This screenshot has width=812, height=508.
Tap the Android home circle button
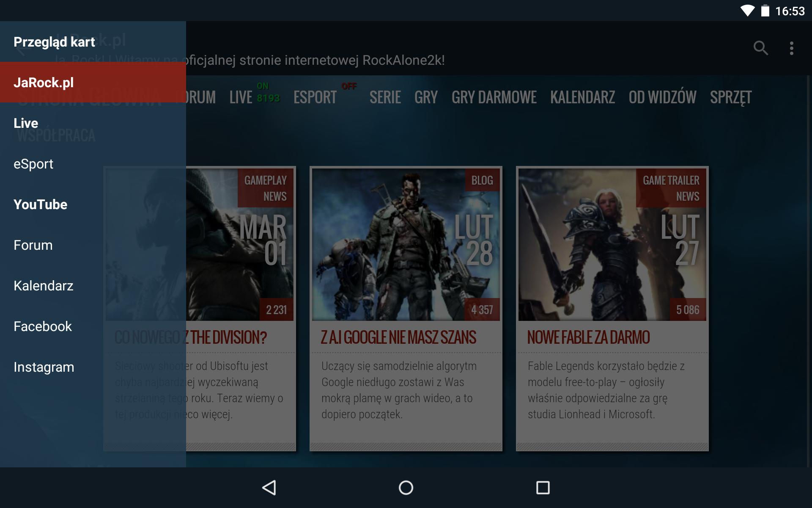(406, 488)
